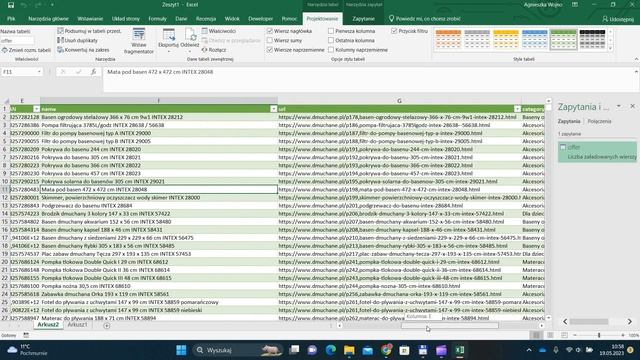Enable Pierwsza kolumna checkbox
The width and height of the screenshot is (640, 360).
[x=331, y=31]
